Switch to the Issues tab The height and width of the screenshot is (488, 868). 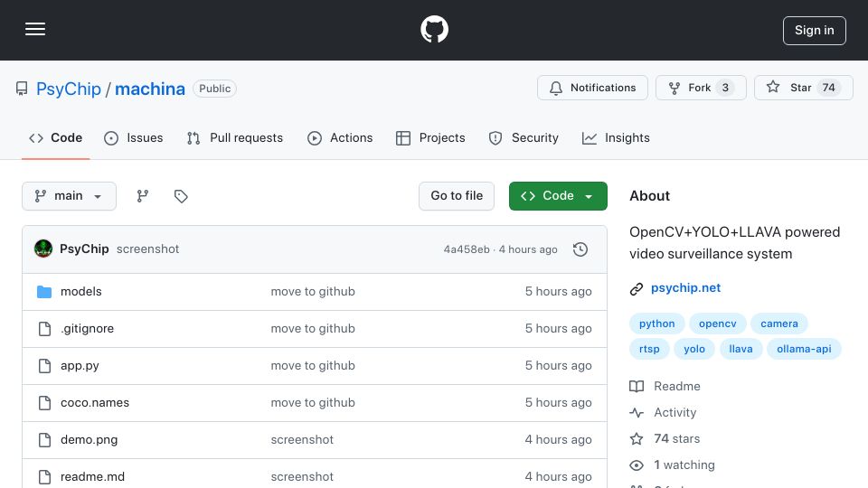tap(134, 137)
